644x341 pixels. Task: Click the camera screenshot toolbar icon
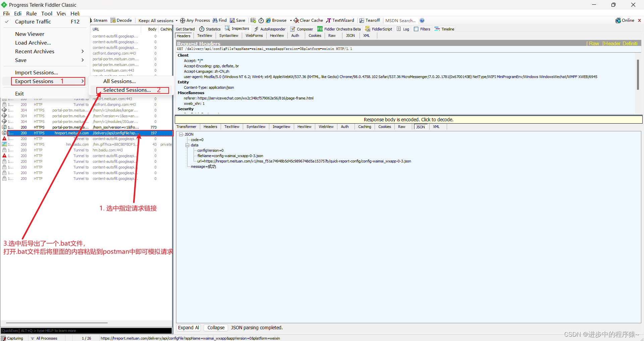point(253,20)
